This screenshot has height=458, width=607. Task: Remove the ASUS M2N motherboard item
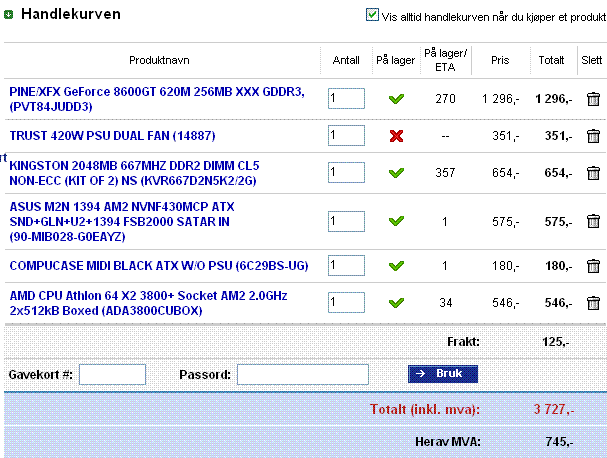(593, 221)
